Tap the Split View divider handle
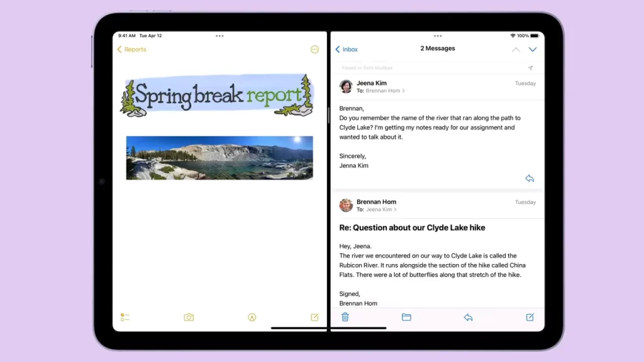The image size is (644, 362). [x=328, y=116]
